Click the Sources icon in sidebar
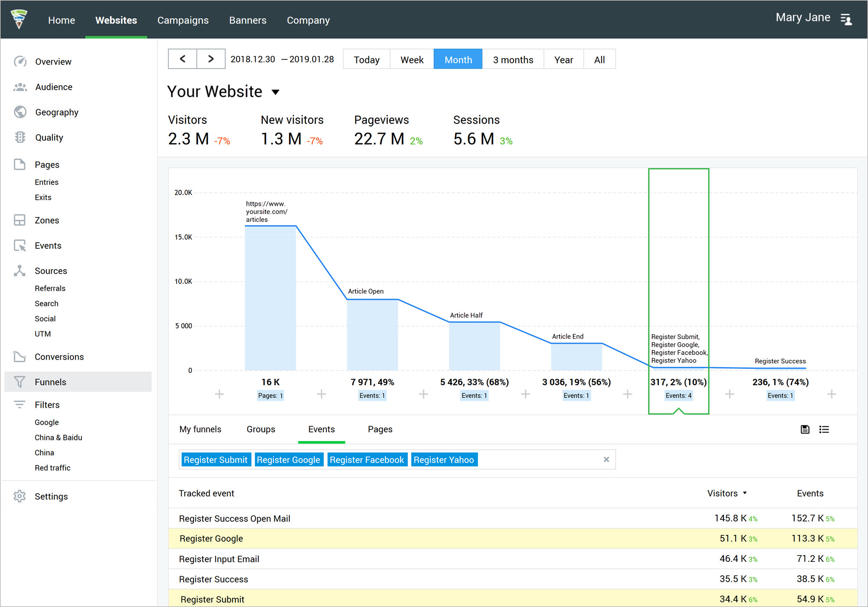 (x=20, y=270)
